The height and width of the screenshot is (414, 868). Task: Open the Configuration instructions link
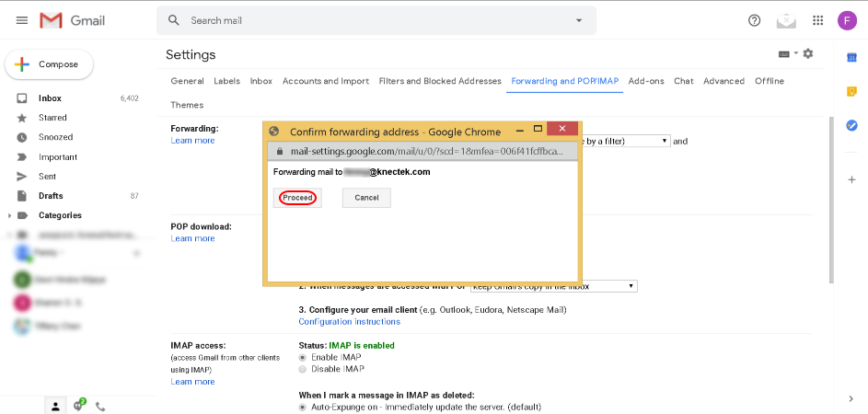click(x=349, y=322)
